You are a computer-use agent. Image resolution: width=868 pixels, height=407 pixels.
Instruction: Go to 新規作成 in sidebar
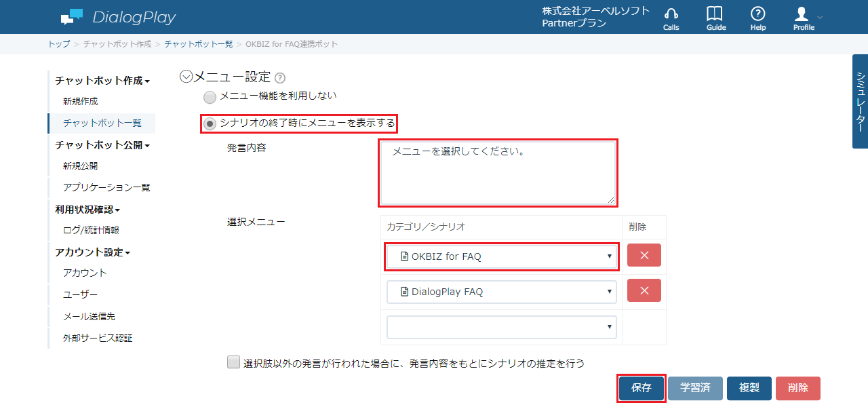[80, 101]
